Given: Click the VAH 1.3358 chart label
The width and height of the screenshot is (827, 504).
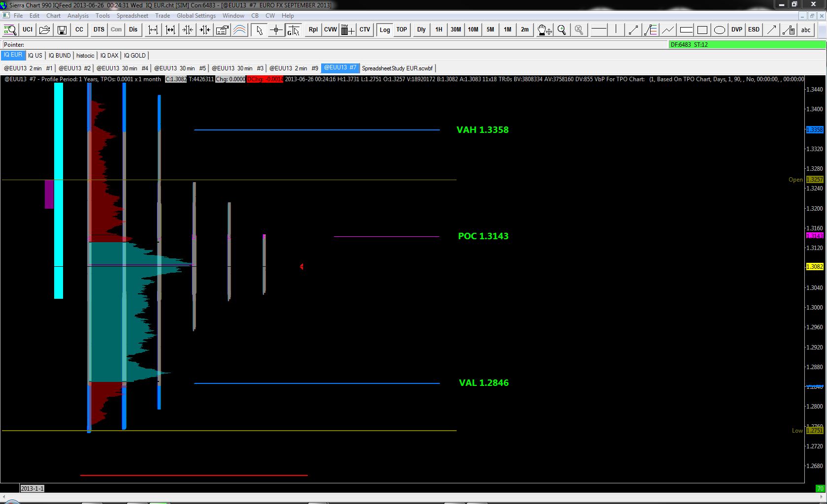Looking at the screenshot, I should coord(483,130).
